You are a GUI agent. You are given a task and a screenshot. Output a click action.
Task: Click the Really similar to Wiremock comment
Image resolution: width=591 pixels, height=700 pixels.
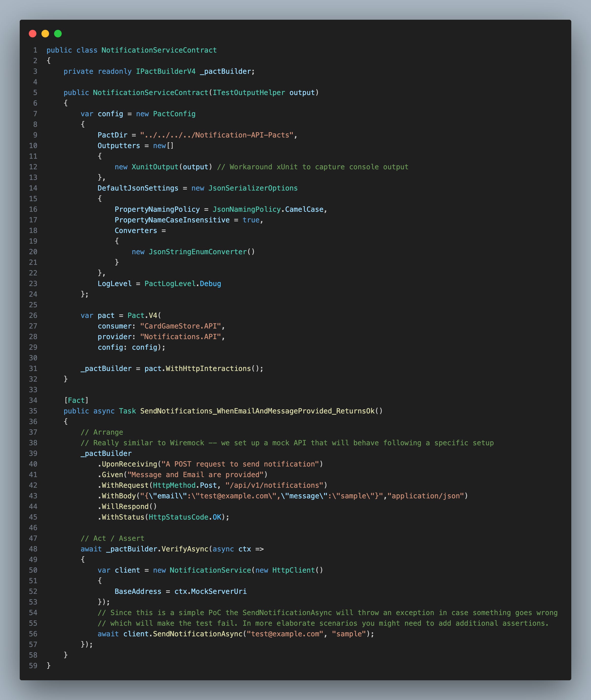[287, 443]
